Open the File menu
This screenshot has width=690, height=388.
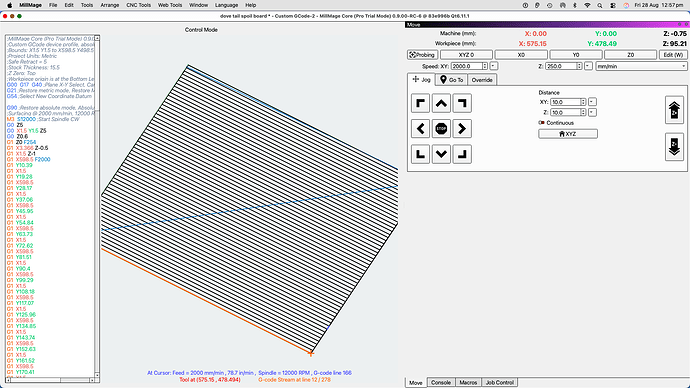pyautogui.click(x=53, y=5)
